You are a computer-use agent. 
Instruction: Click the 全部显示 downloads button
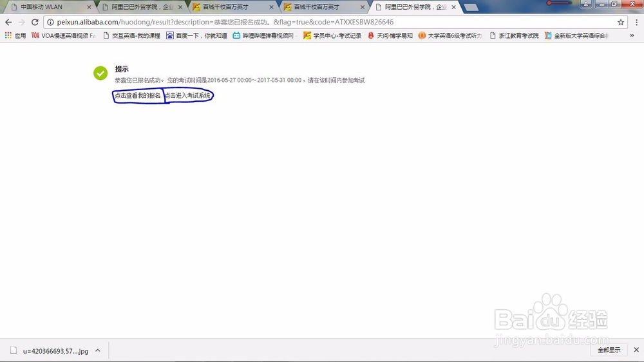click(609, 350)
